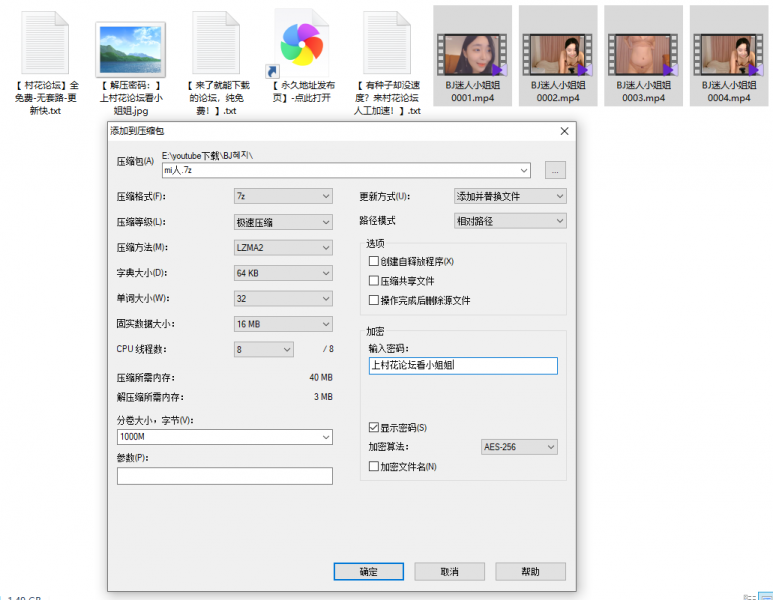Enable the 创建自释放程序 checkbox
The height and width of the screenshot is (600, 773).
[375, 261]
